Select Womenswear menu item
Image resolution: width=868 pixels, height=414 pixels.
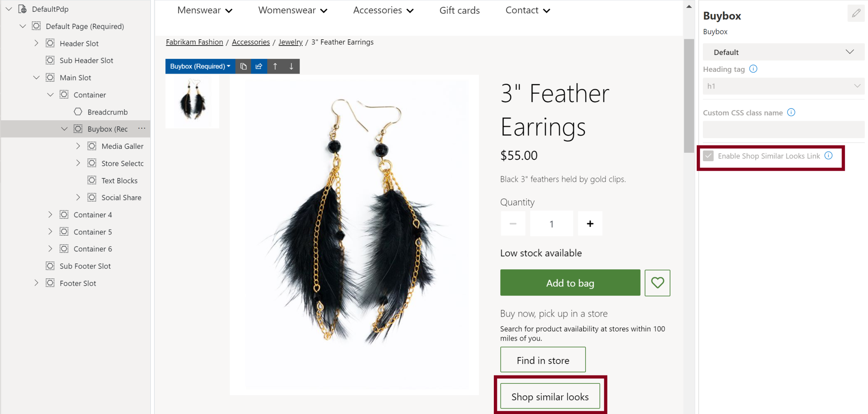(294, 10)
